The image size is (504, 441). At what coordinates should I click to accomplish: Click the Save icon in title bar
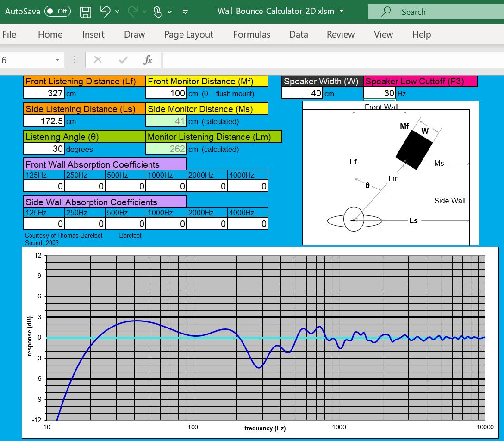point(85,12)
